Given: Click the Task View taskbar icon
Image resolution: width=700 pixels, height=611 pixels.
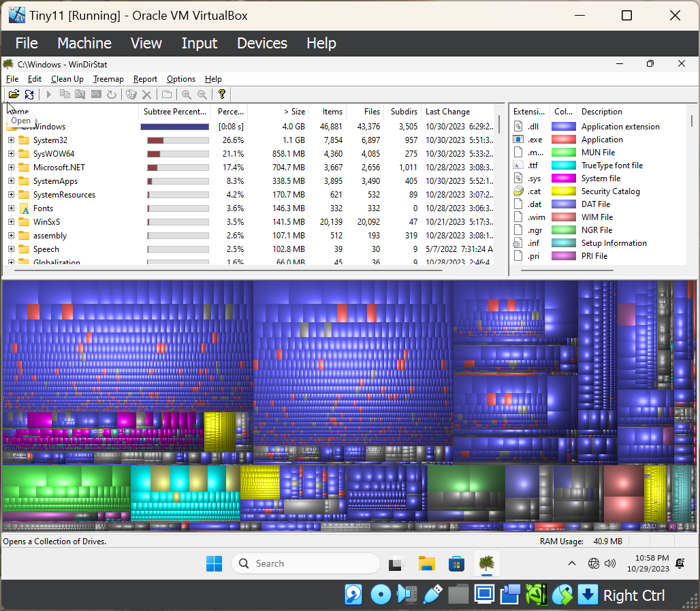Looking at the screenshot, I should (x=396, y=563).
